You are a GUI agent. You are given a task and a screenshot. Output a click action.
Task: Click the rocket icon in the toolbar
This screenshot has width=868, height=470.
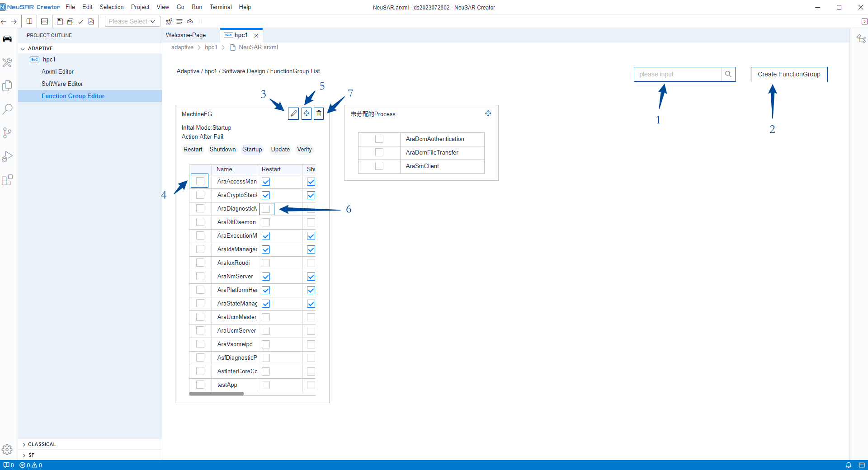(169, 21)
